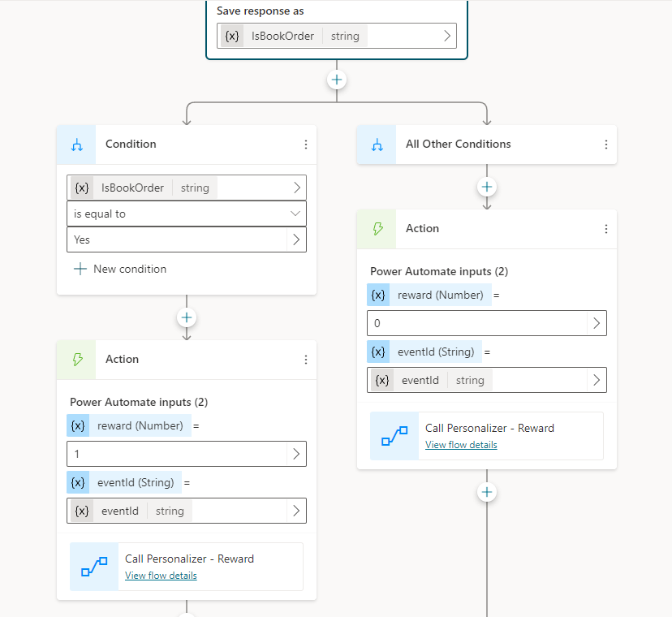Add node below the Condition card
Viewport: 672px width, 617px height.
click(187, 317)
